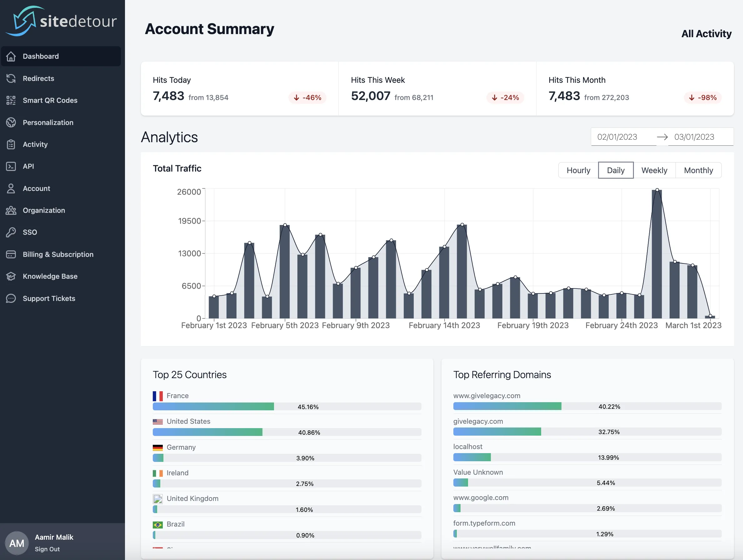Viewport: 743px width, 560px height.
Task: Click the AM user avatar
Action: (17, 543)
